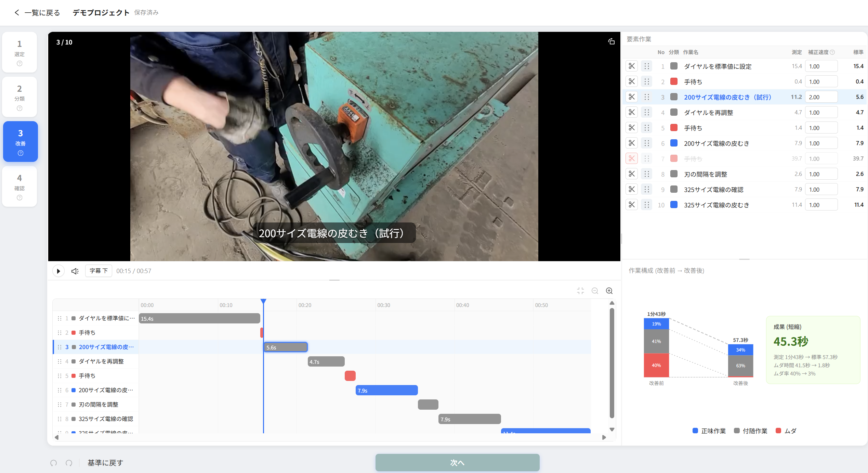Show help for step 2 分類
Image resolution: width=868 pixels, height=473 pixels.
coord(19,108)
